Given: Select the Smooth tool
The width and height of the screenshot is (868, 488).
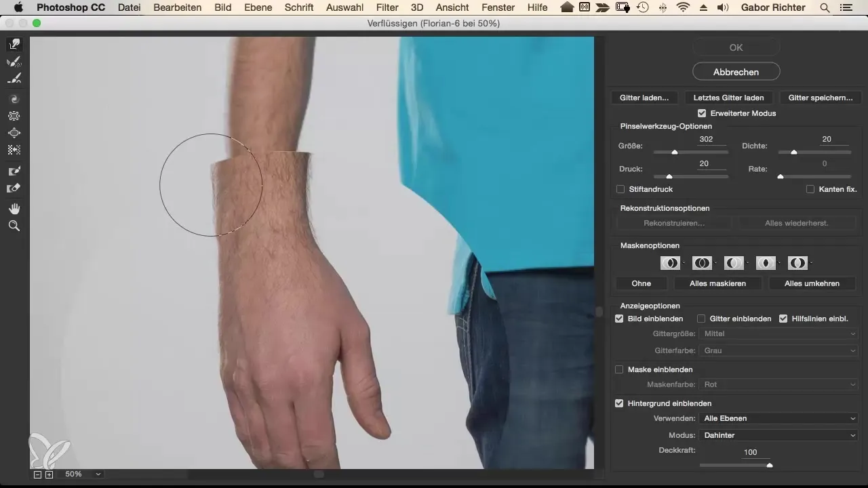Looking at the screenshot, I should [14, 79].
